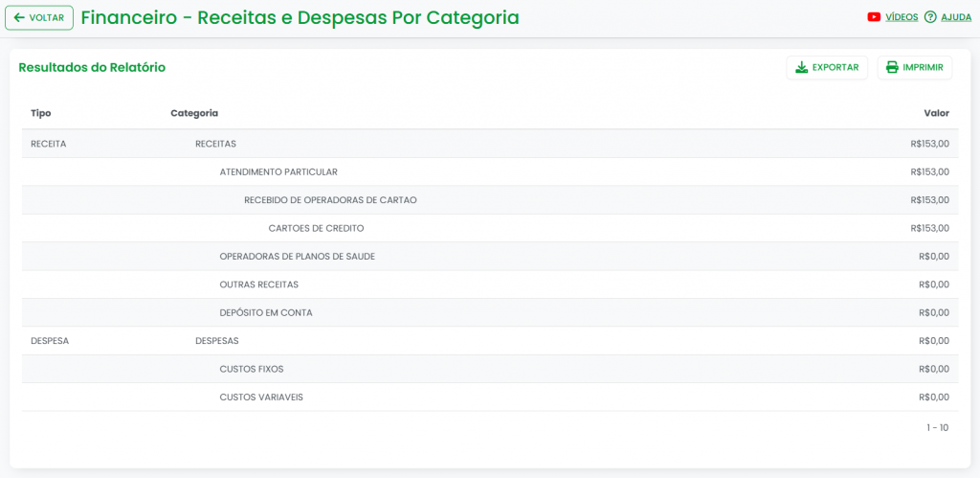Viewport: 980px width, 478px height.
Task: Click the back arrow icon beside Voltar
Action: coord(19,17)
